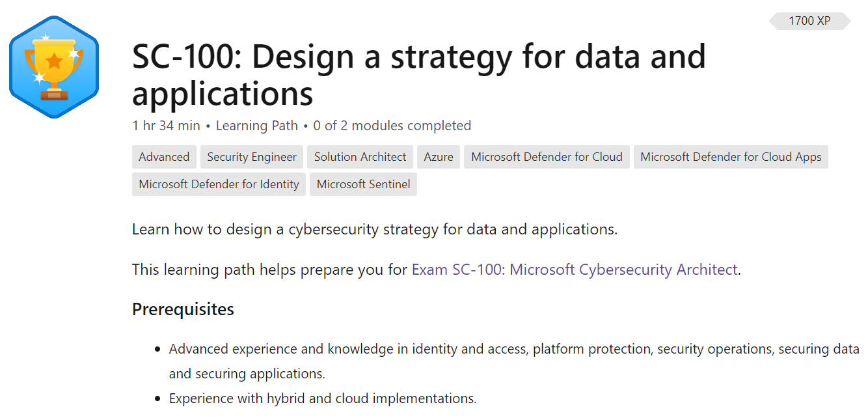This screenshot has width=868, height=420.
Task: Select the Advanced level tag
Action: pyautogui.click(x=164, y=157)
